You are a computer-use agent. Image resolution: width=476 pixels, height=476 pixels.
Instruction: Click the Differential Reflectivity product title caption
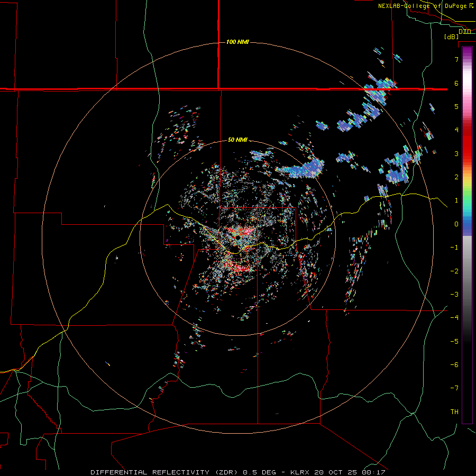pyautogui.click(x=238, y=472)
